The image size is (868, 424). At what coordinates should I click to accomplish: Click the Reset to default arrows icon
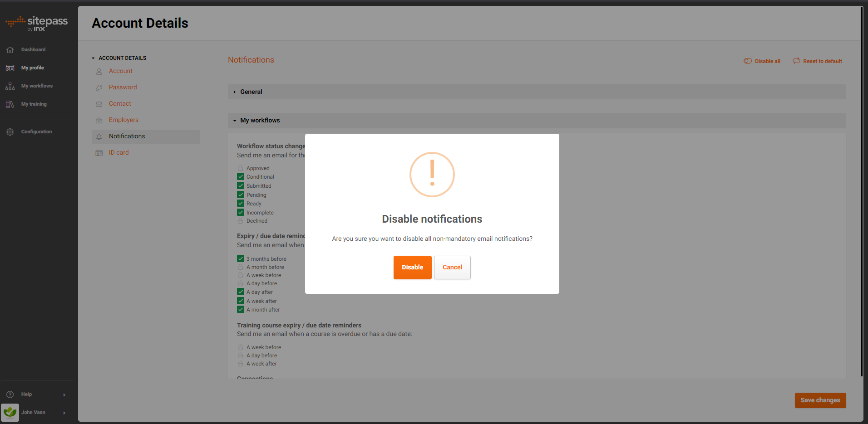796,61
